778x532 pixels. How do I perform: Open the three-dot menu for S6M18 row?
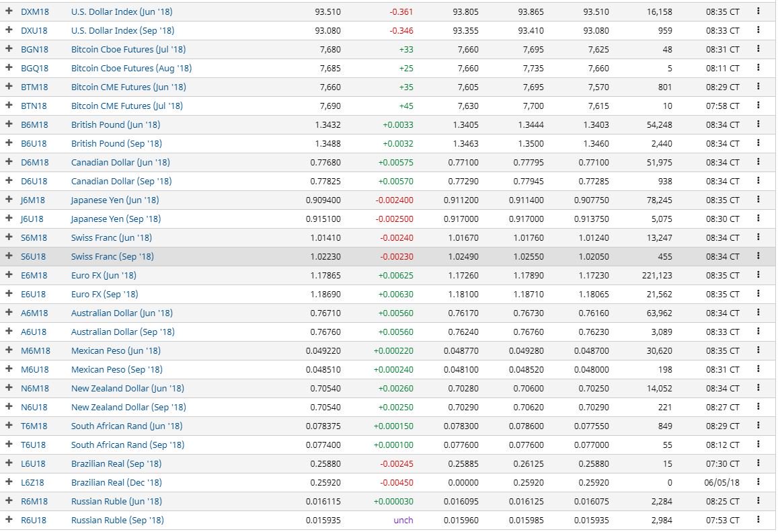click(x=758, y=237)
